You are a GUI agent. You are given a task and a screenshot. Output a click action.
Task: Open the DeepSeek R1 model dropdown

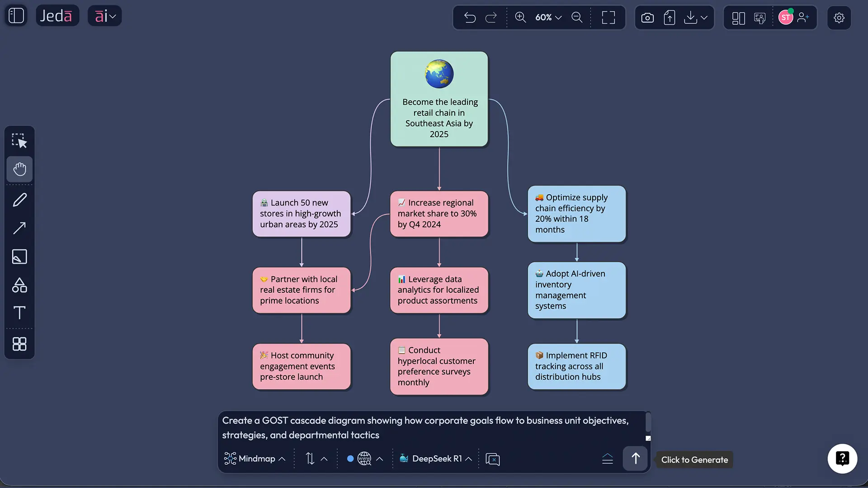point(436,459)
